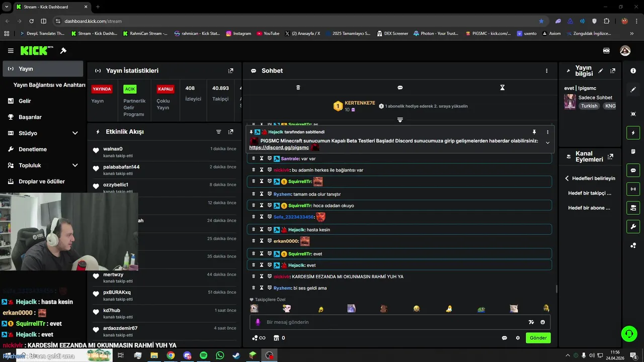Open the user avatar menu
The image size is (644, 362).
(625, 51)
